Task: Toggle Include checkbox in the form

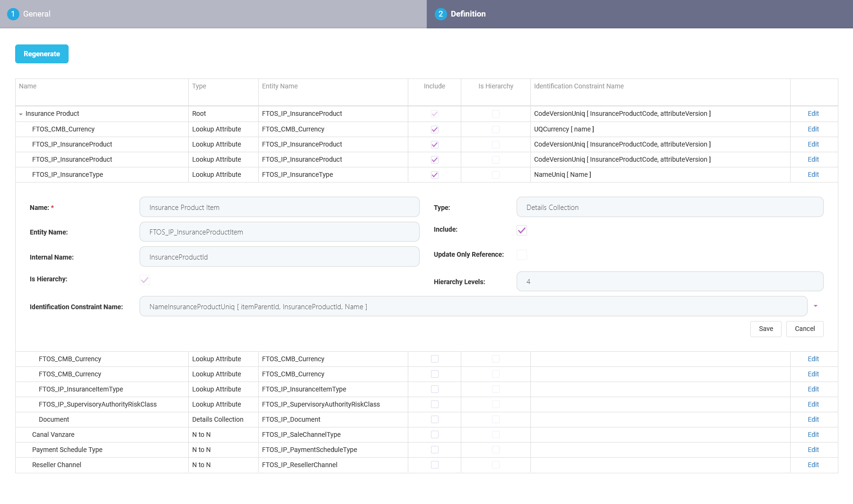Action: [521, 230]
